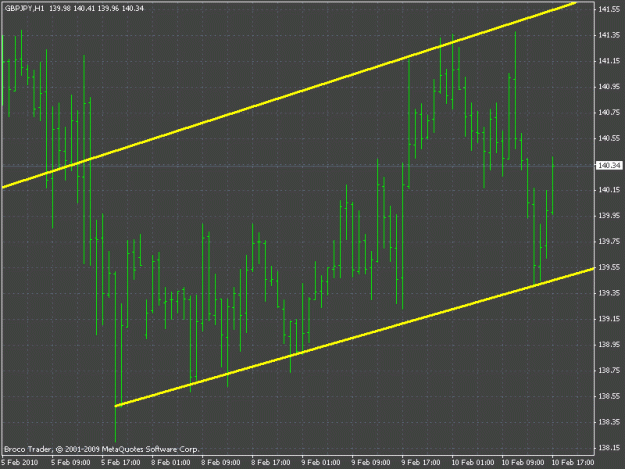This screenshot has height=469, width=625.
Task: Click the 141.35 price scale label
Action: (x=609, y=35)
